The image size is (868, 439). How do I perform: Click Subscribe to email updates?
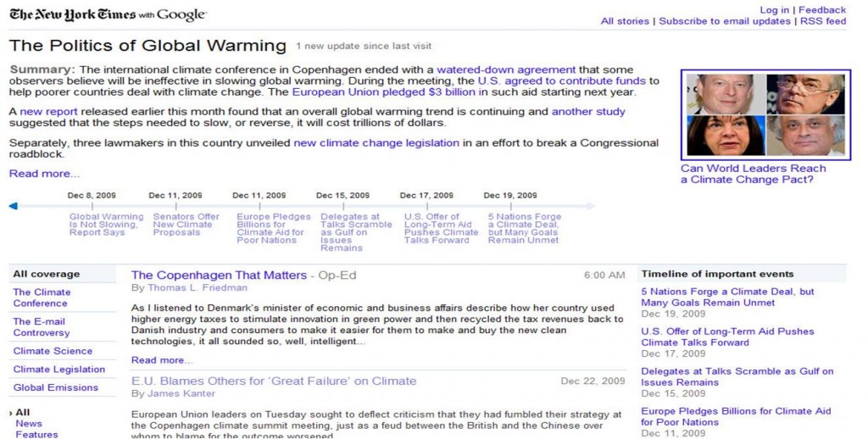pyautogui.click(x=724, y=21)
